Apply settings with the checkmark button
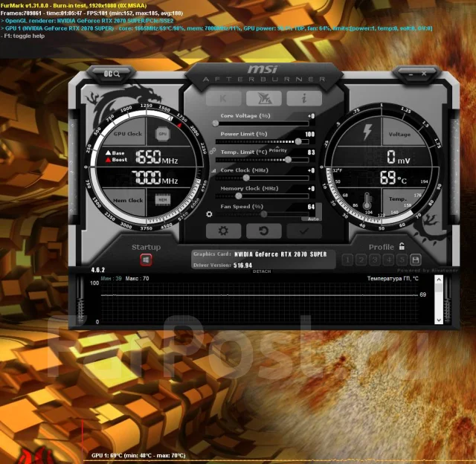The height and width of the screenshot is (464, 476). 304,231
